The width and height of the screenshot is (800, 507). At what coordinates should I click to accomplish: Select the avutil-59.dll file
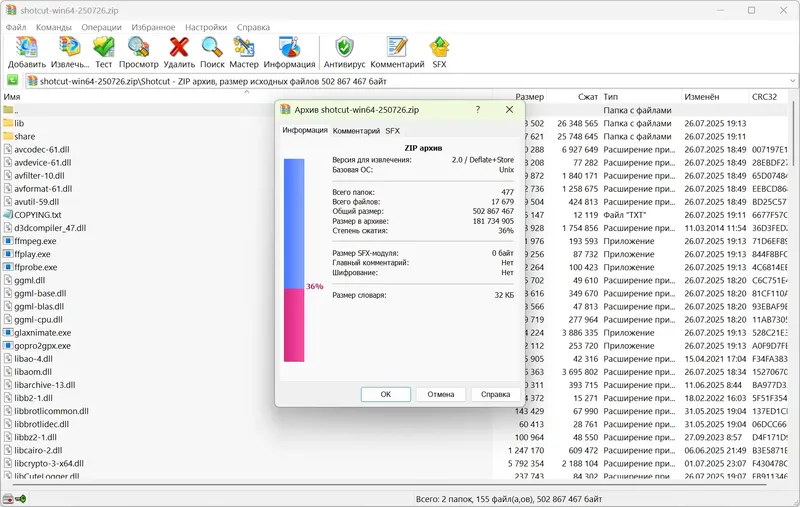37,202
